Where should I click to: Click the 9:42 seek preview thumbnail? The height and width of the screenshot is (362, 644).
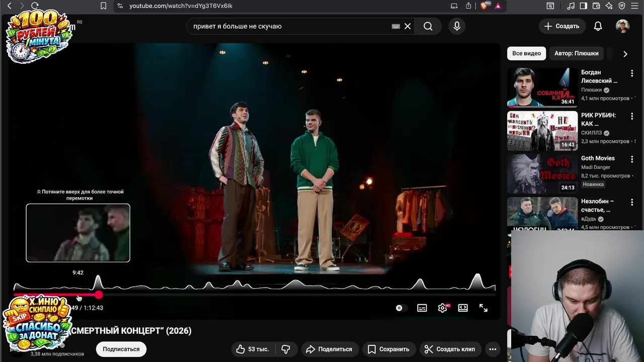click(x=78, y=233)
